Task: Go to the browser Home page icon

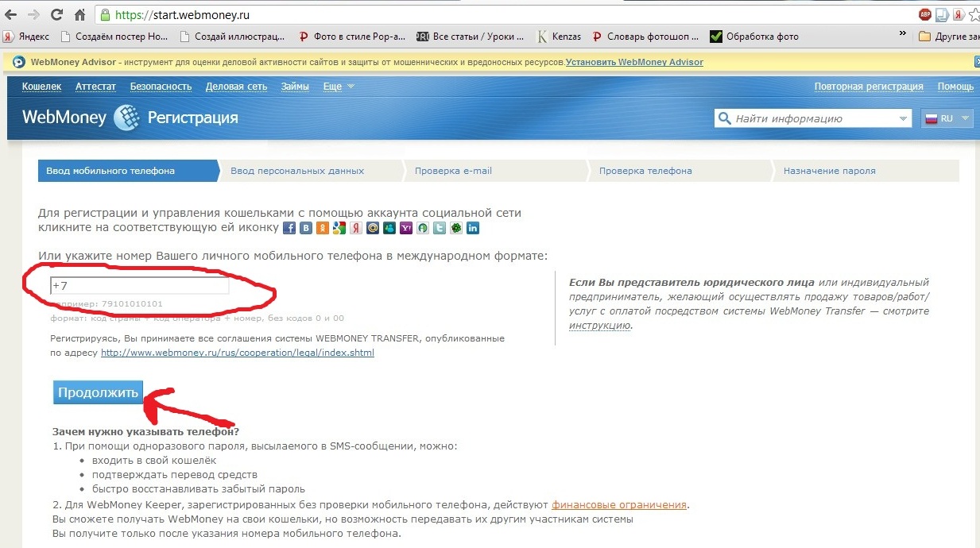Action: pyautogui.click(x=79, y=15)
